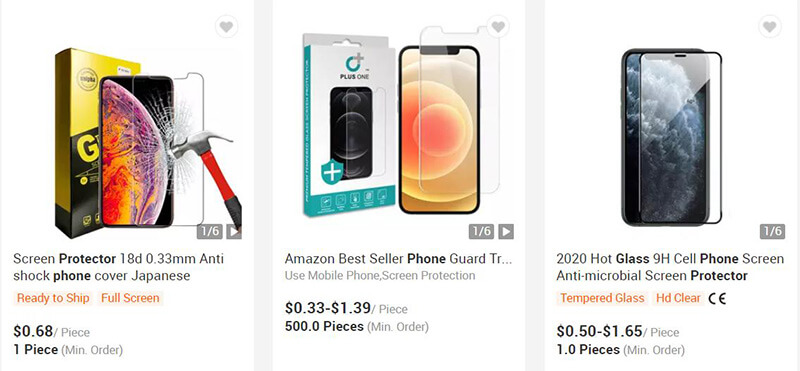Play video on Plus One phone guard listing

[506, 231]
